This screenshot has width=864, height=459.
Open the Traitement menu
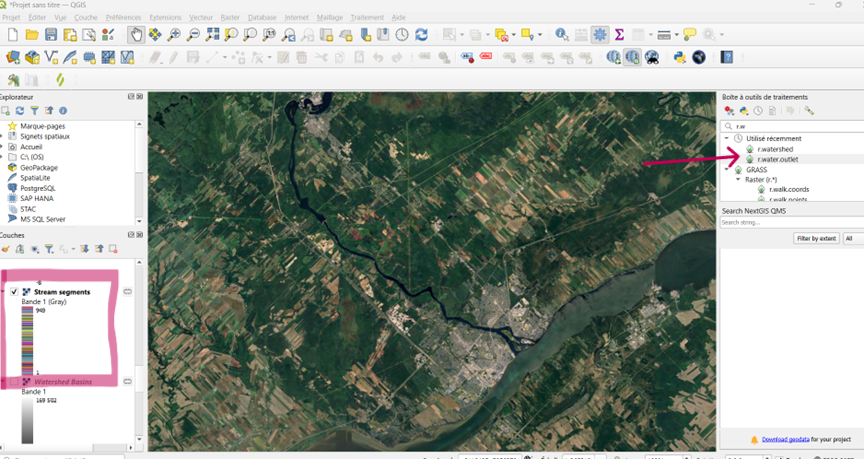pos(367,18)
